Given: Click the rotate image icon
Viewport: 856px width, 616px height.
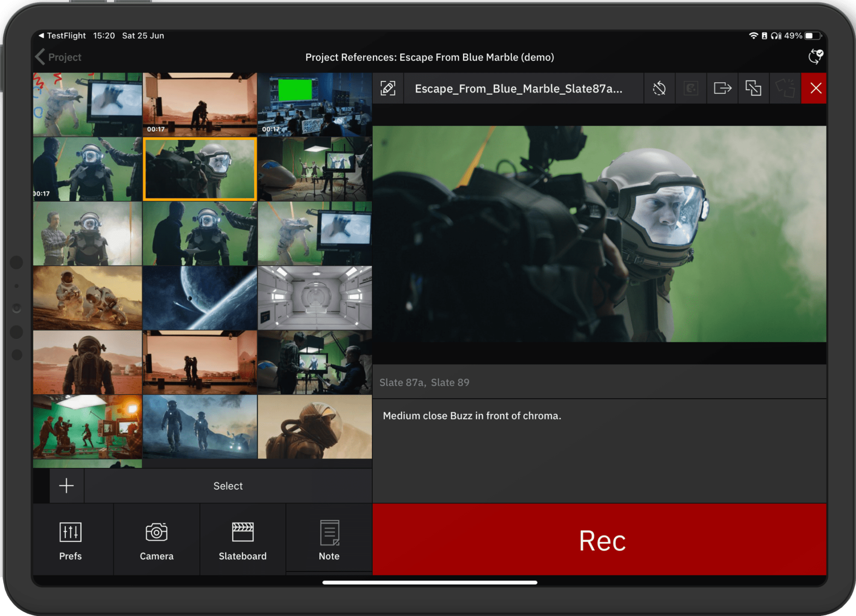Looking at the screenshot, I should (659, 88).
